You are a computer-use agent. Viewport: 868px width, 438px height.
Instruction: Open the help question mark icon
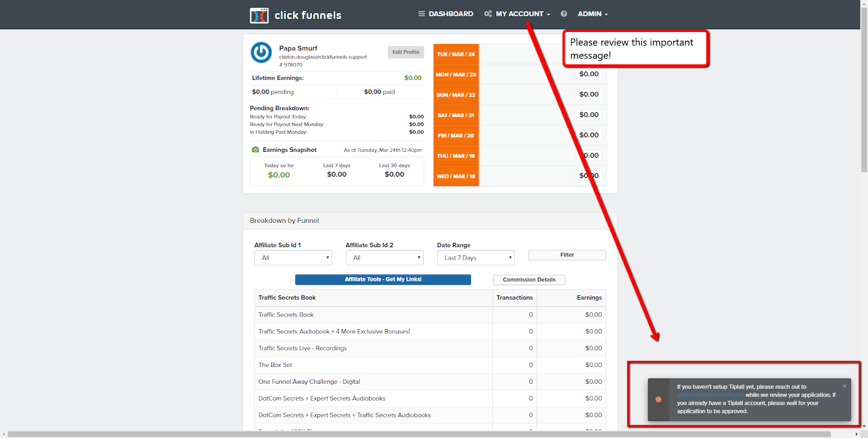tap(564, 14)
